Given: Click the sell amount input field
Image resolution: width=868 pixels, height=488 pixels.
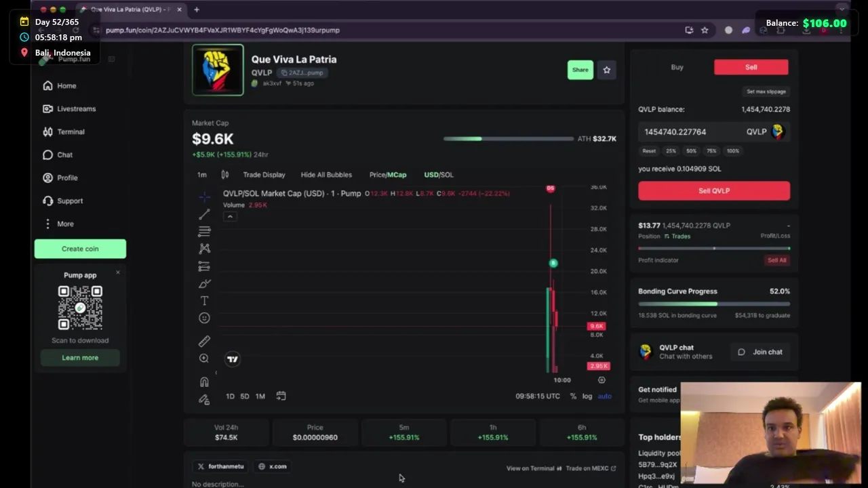Looking at the screenshot, I should click(714, 132).
